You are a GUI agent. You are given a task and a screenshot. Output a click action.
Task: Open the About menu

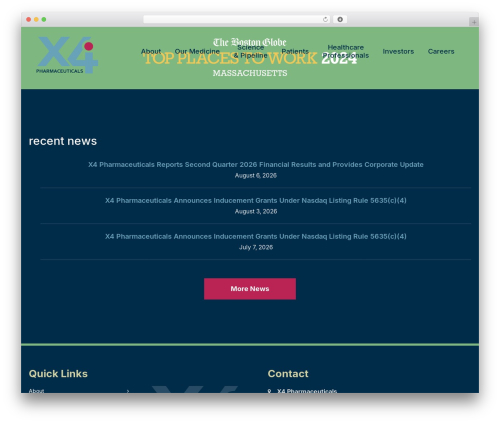[x=151, y=51]
